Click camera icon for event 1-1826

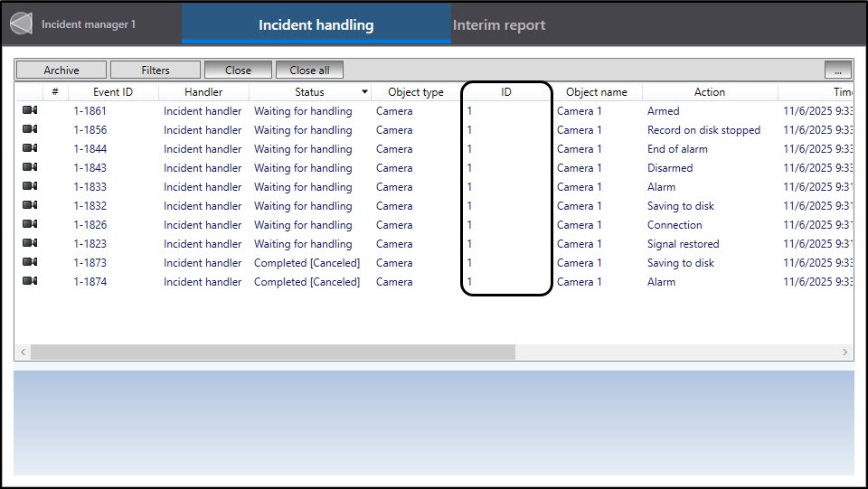30,224
